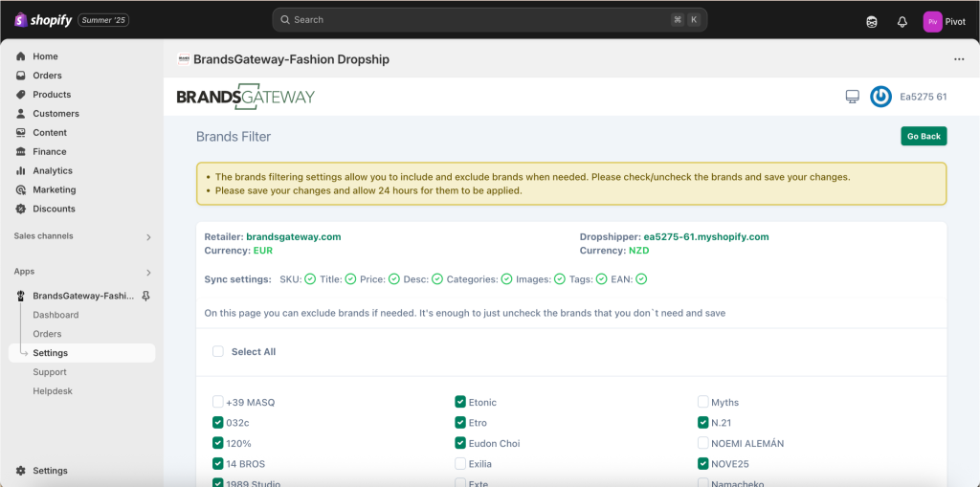Open Helpdesk under BrandsGateway app

pos(53,391)
